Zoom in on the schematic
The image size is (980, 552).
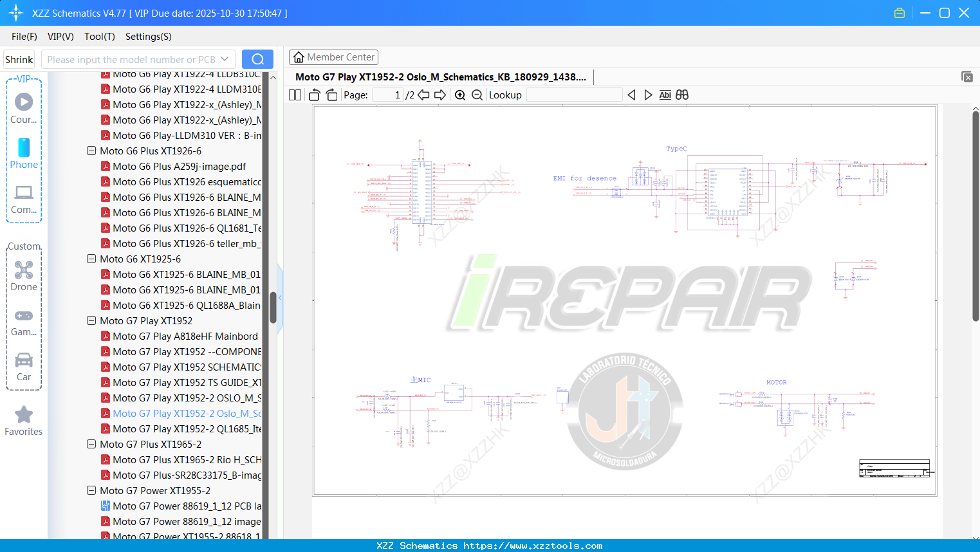tap(460, 95)
